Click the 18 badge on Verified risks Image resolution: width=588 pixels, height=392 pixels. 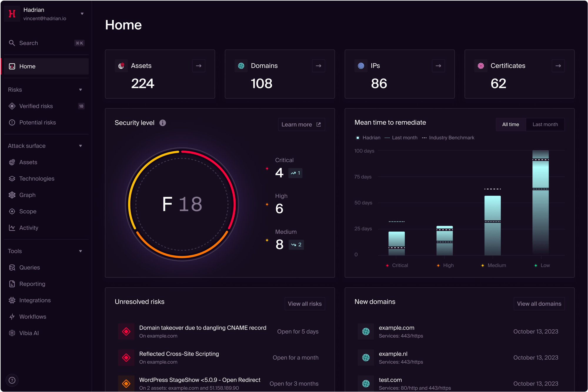(x=81, y=106)
